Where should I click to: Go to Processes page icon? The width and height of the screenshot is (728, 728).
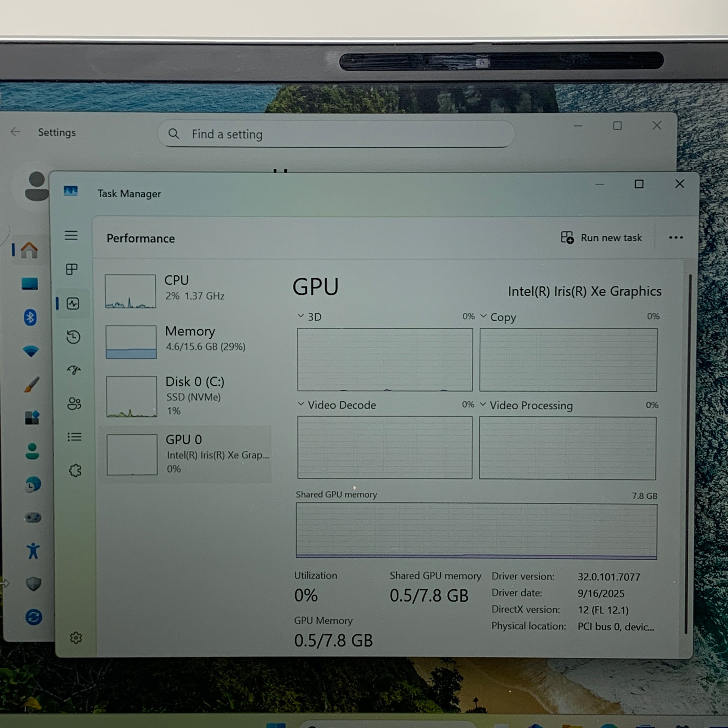click(71, 269)
